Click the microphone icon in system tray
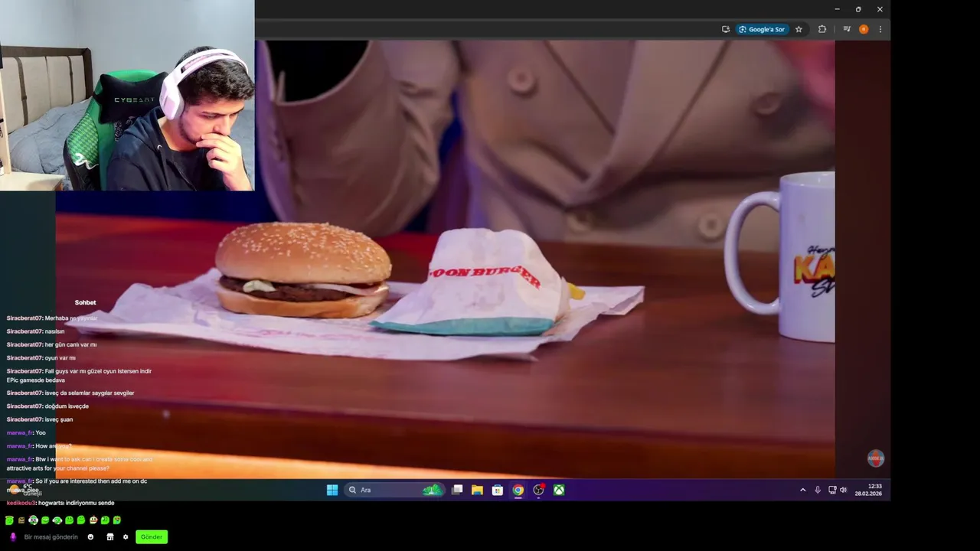 pos(818,490)
